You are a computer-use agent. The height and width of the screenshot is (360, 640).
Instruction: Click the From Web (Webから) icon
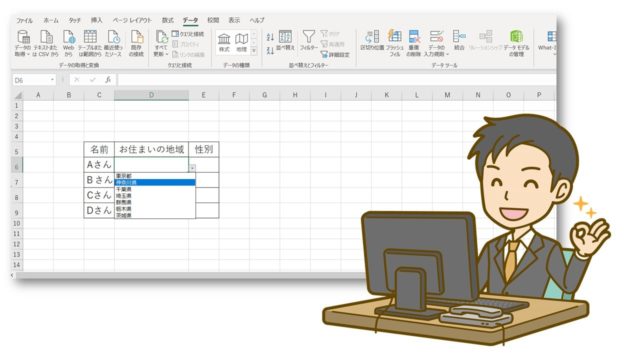click(69, 43)
